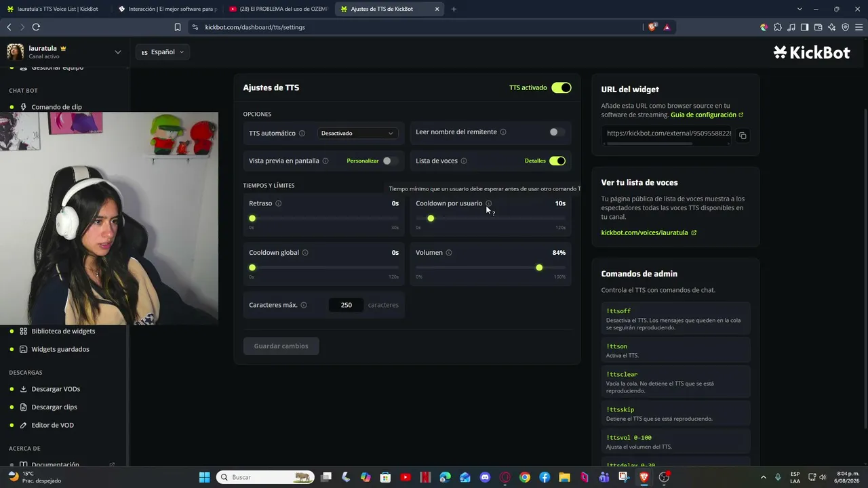Image resolution: width=868 pixels, height=488 pixels.
Task: Open Descargar clips in sidebar
Action: click(x=54, y=407)
